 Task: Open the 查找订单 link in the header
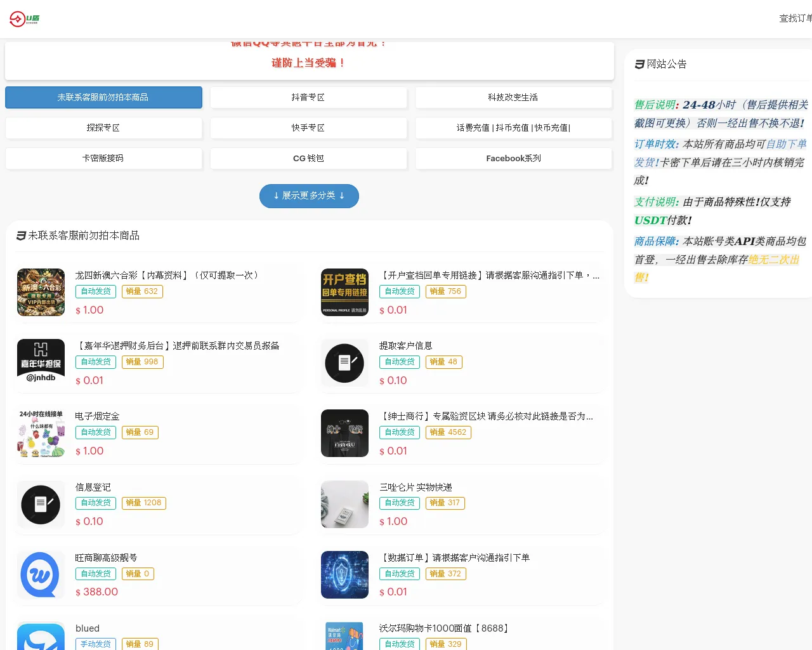click(x=796, y=18)
